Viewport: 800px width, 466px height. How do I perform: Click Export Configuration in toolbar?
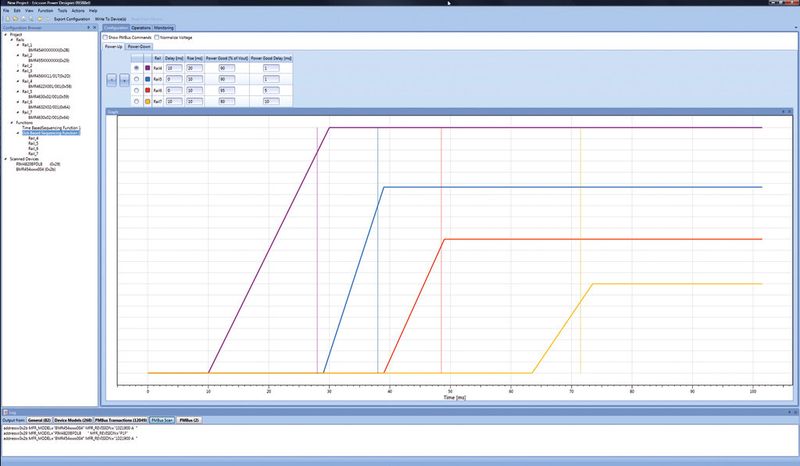pyautogui.click(x=72, y=19)
